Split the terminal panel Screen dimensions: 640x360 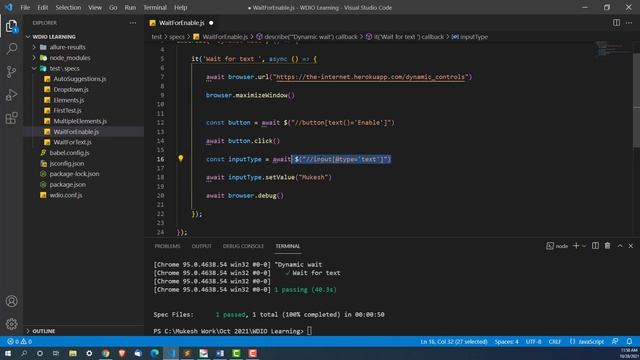tap(596, 246)
